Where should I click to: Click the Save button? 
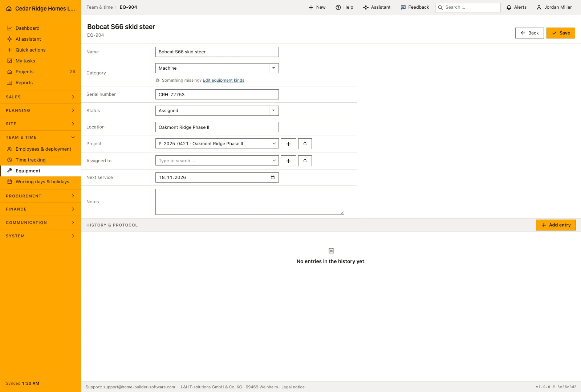point(561,33)
